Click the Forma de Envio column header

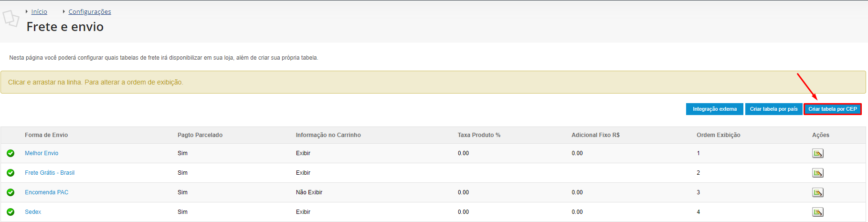pos(46,135)
